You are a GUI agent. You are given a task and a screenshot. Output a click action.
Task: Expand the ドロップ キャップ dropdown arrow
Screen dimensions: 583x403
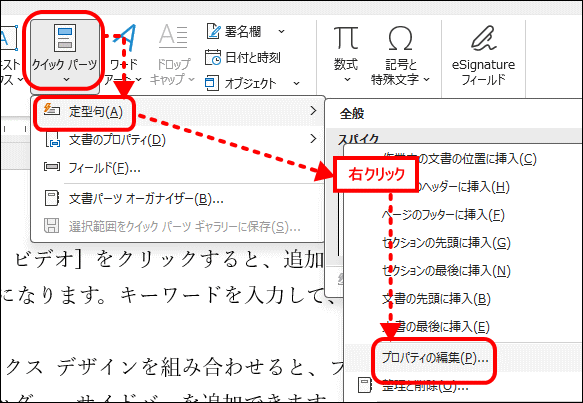click(191, 79)
